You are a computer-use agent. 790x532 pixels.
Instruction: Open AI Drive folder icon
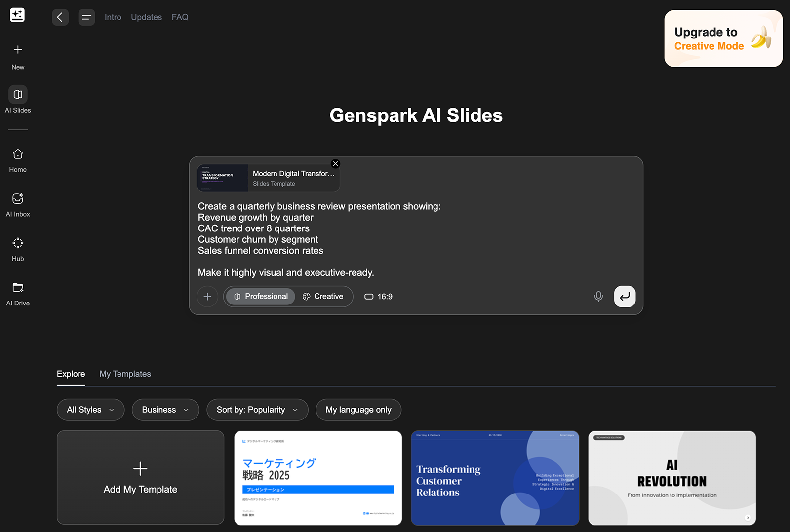(x=18, y=288)
